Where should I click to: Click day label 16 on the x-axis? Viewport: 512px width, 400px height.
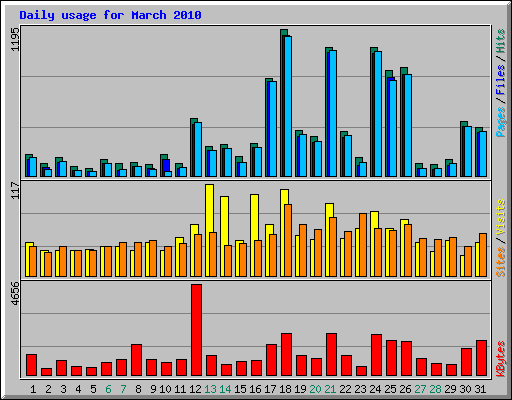pyautogui.click(x=255, y=389)
